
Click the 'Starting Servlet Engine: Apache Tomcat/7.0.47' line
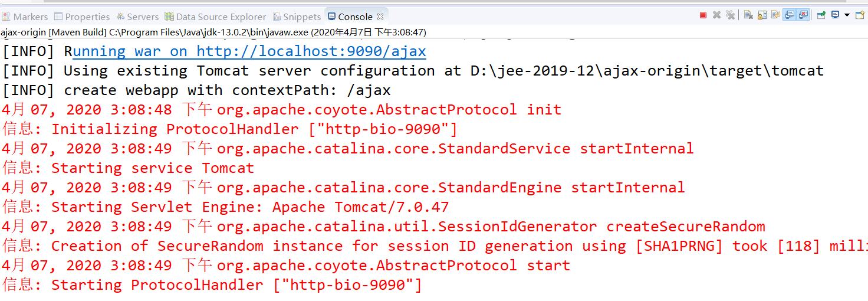[225, 207]
